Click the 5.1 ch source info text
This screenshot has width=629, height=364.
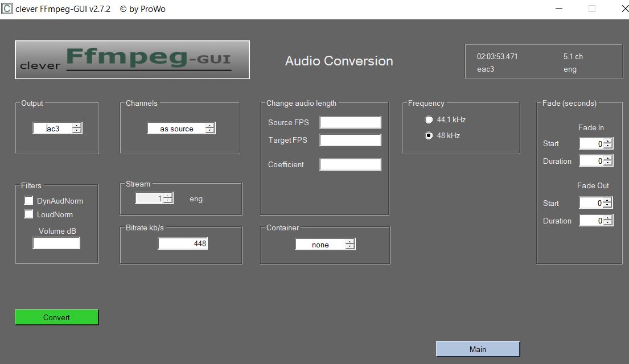coord(573,56)
